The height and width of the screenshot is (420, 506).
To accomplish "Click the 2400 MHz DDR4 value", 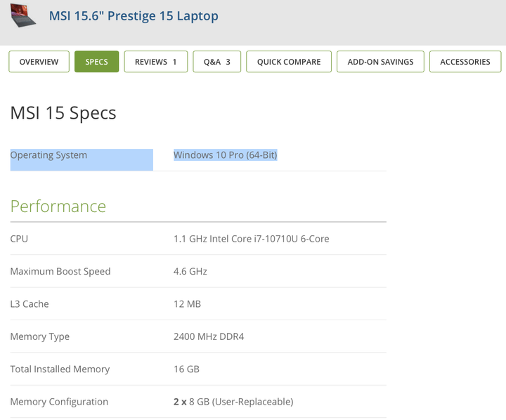I will click(x=209, y=336).
